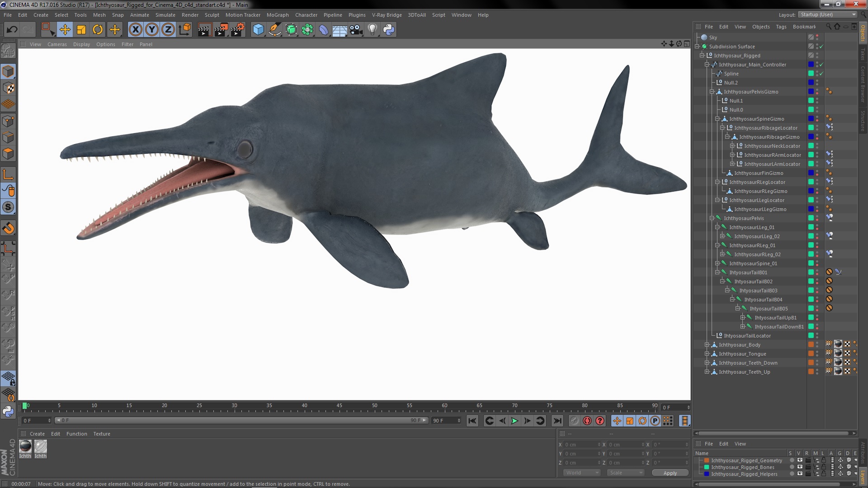Click the Apply button
The height and width of the screenshot is (488, 868).
[x=670, y=473]
